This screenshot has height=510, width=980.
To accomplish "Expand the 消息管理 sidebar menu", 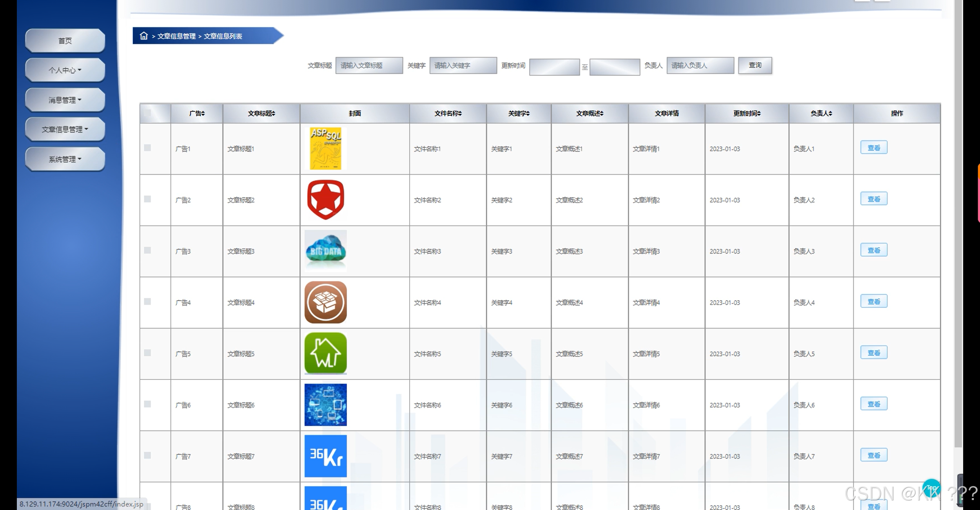I will (65, 100).
